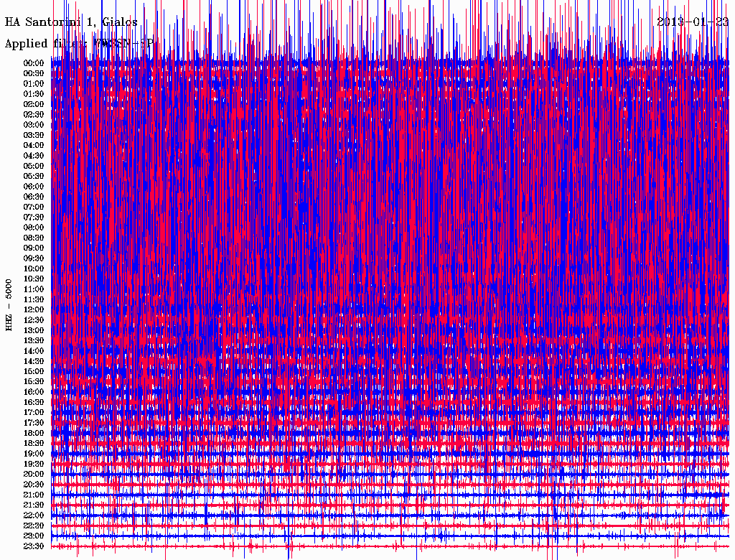
Task: Click the HHZ - 5000 axis label
Action: [9, 305]
